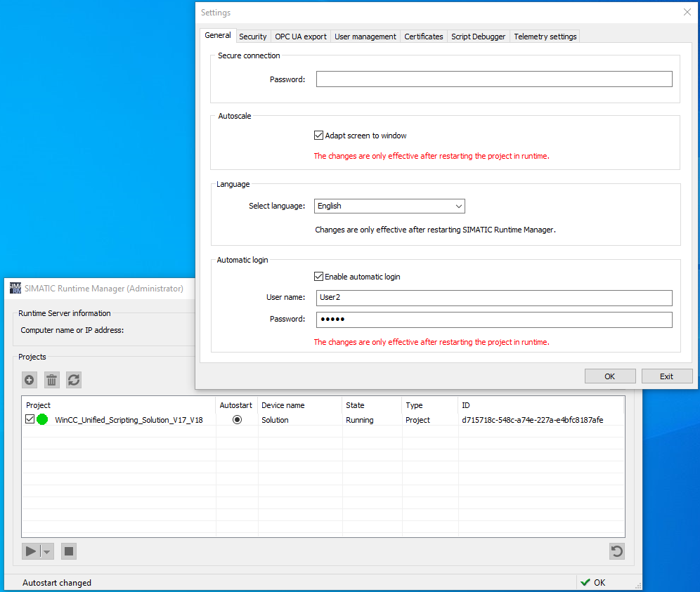The height and width of the screenshot is (592, 700).
Task: Click the green running status indicator
Action: point(42,420)
